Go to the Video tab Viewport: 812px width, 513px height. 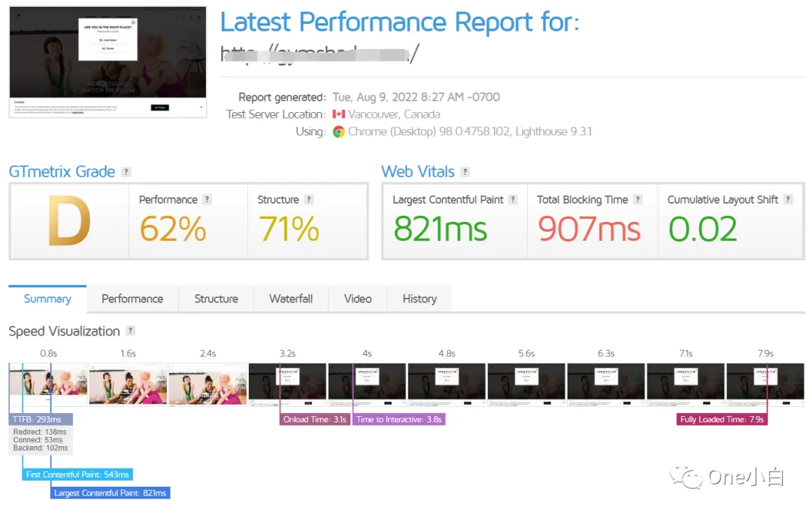pos(357,299)
